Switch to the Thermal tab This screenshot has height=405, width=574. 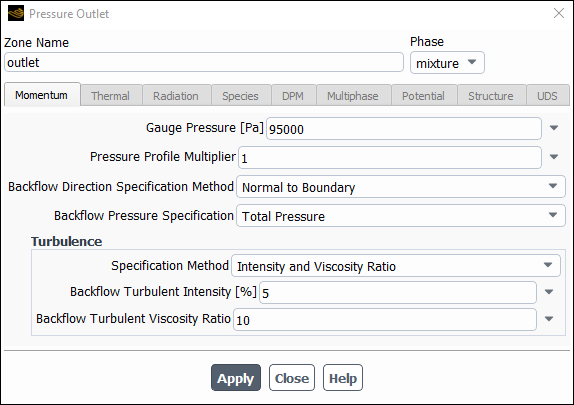[x=111, y=96]
